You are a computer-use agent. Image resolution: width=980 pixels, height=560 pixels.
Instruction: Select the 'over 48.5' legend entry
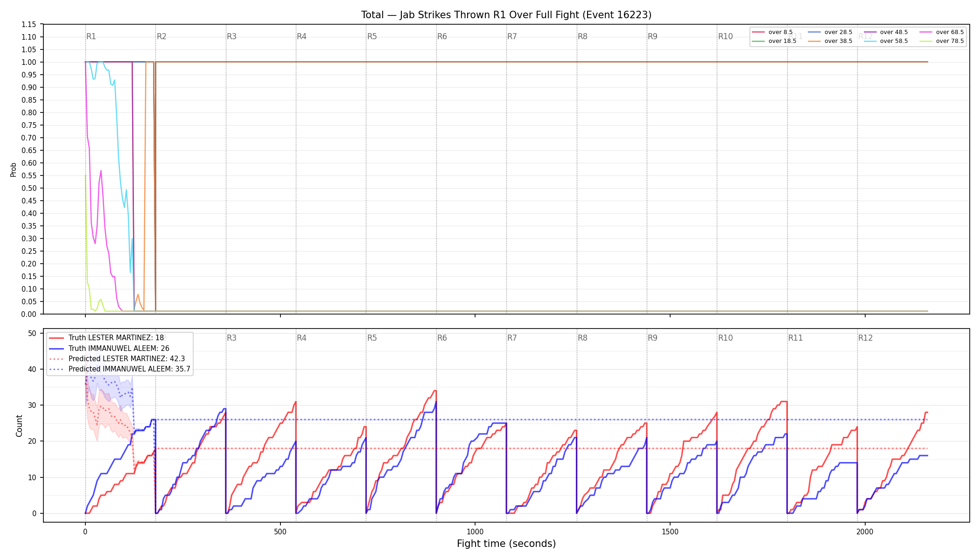(886, 32)
